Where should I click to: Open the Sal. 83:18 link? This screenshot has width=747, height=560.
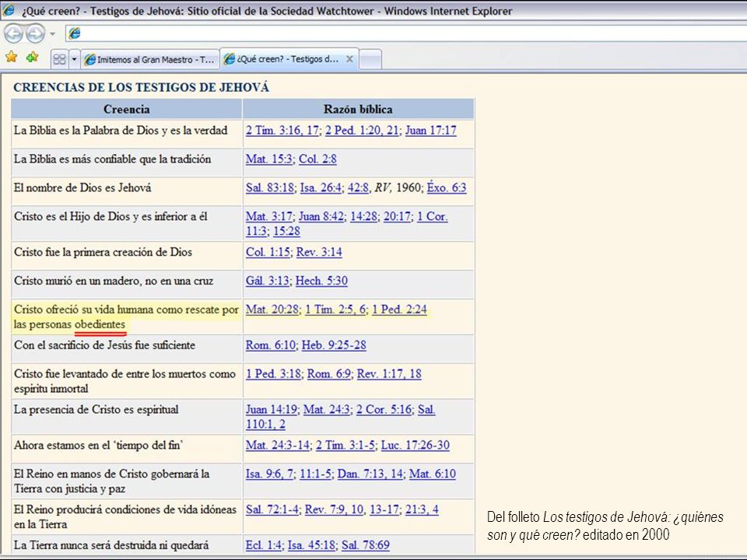click(x=270, y=187)
